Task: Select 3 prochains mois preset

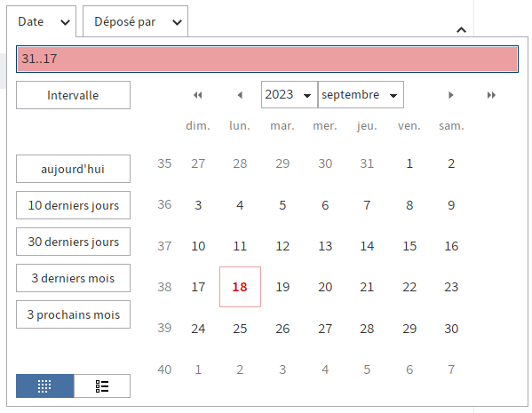Action: [73, 314]
